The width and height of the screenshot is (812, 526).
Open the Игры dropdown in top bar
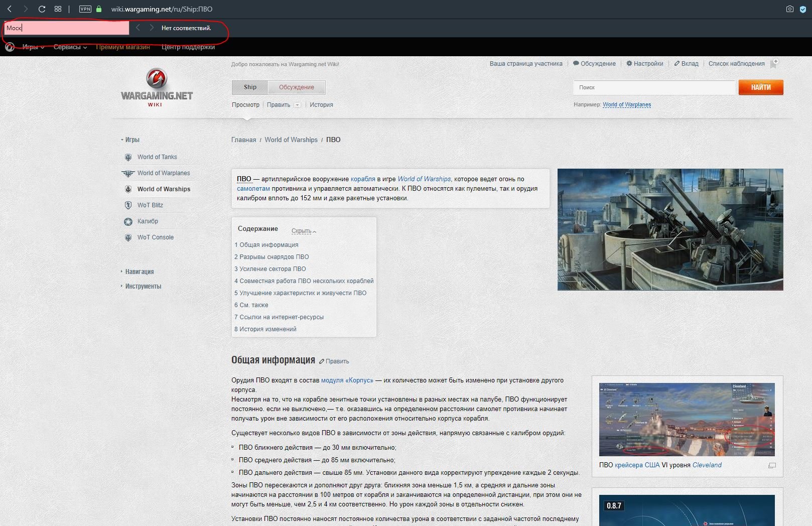(x=33, y=47)
